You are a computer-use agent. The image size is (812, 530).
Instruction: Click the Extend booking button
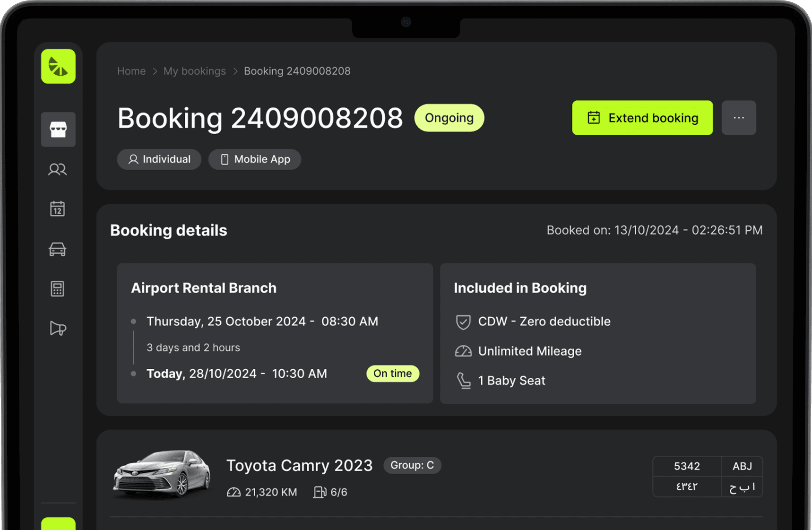pyautogui.click(x=642, y=118)
